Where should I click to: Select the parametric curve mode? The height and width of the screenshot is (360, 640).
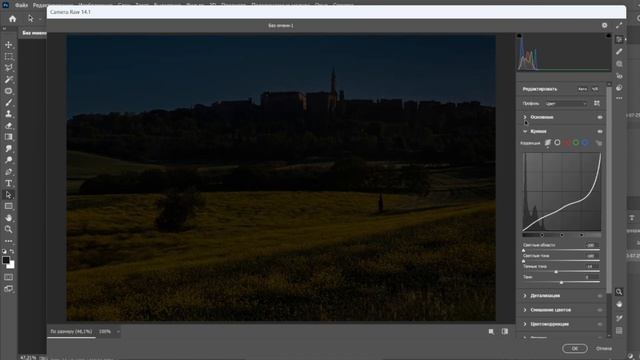548,142
